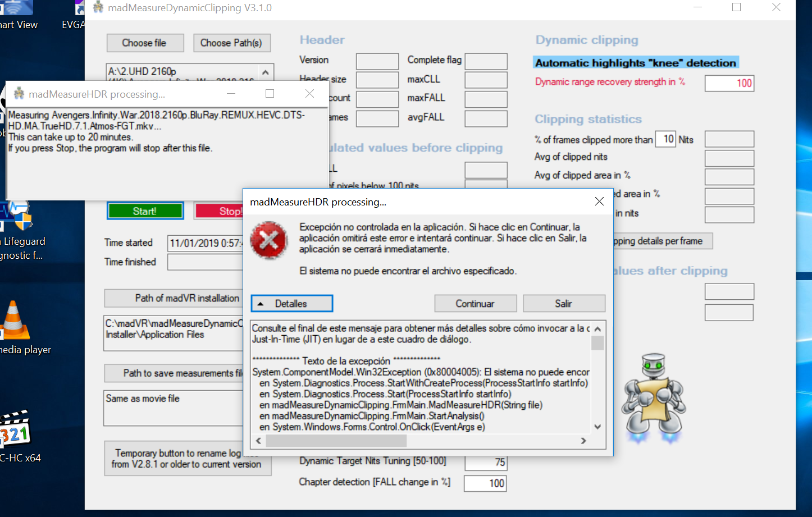The width and height of the screenshot is (812, 517).
Task: Open the Smart View desktop icon
Action: [17, 7]
